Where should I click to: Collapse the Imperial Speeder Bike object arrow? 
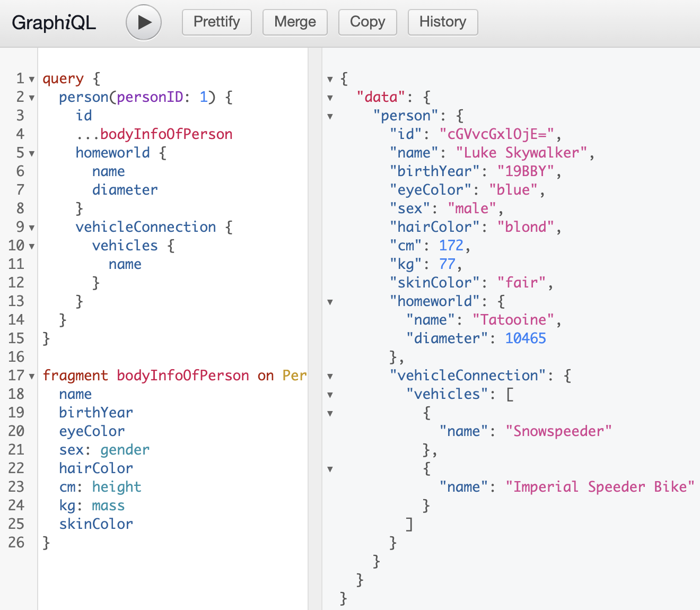click(x=330, y=469)
